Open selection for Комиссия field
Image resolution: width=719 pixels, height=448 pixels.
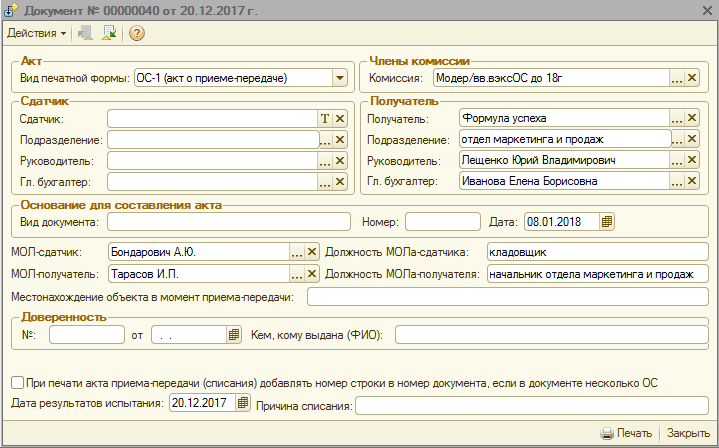pos(677,77)
